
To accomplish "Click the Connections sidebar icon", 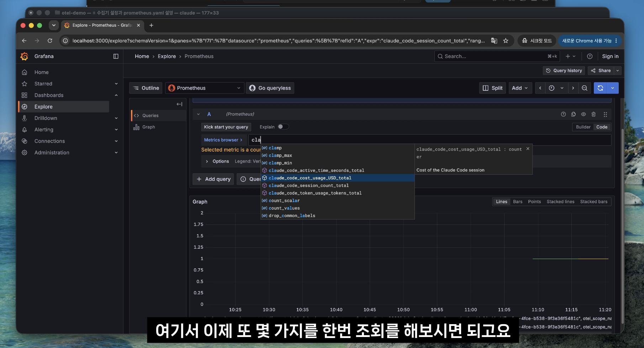I will pos(25,141).
